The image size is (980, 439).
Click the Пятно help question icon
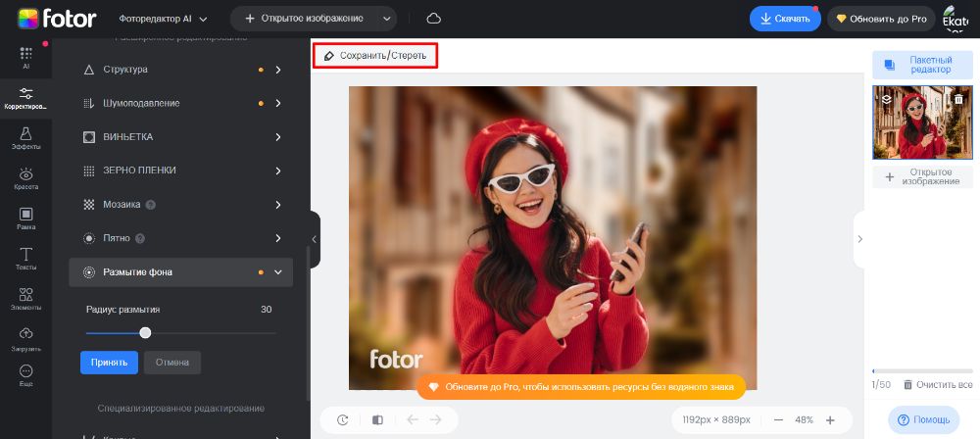[140, 238]
